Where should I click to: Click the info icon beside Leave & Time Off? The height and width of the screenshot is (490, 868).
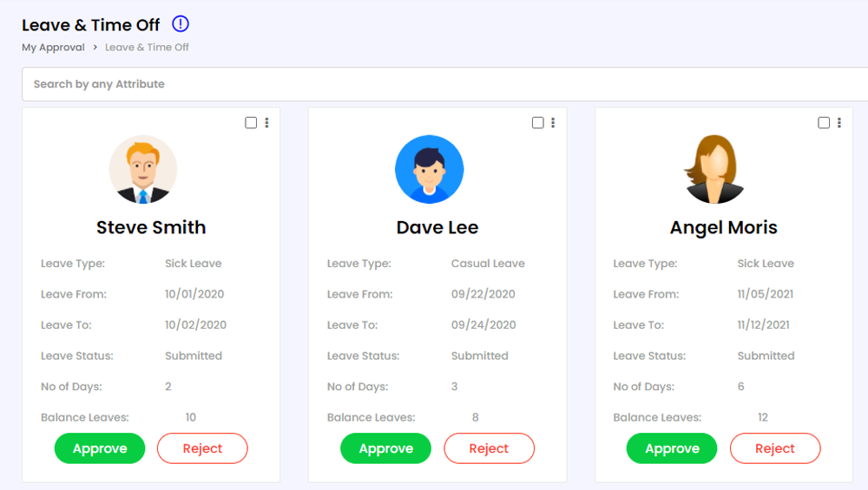coord(181,24)
